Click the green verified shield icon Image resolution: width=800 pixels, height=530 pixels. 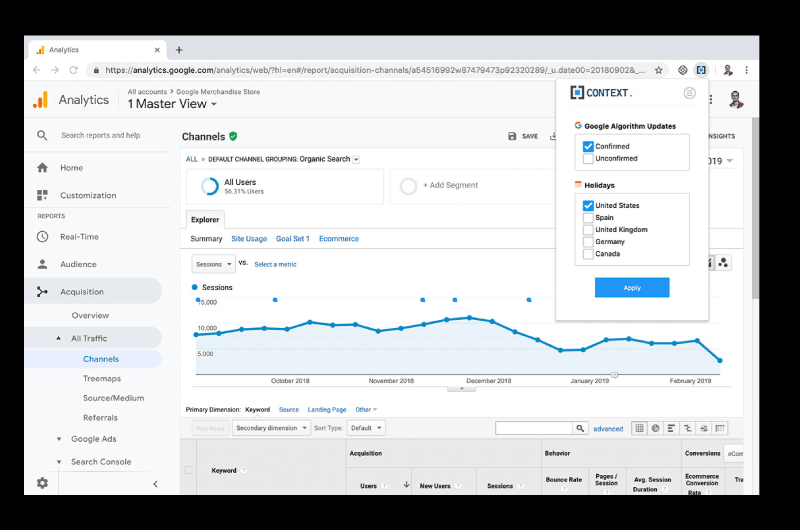233,136
